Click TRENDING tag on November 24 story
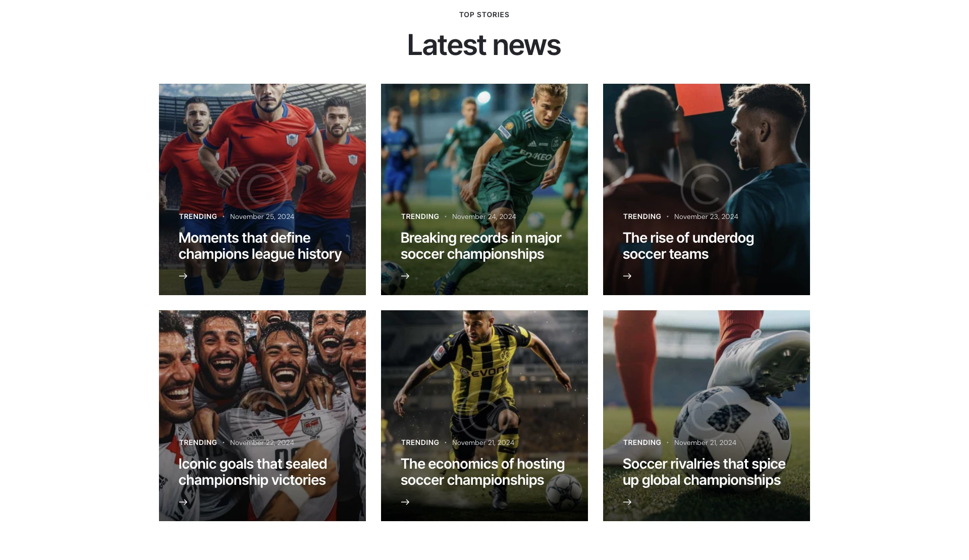Screen dimensions: 969x560 click(x=420, y=216)
